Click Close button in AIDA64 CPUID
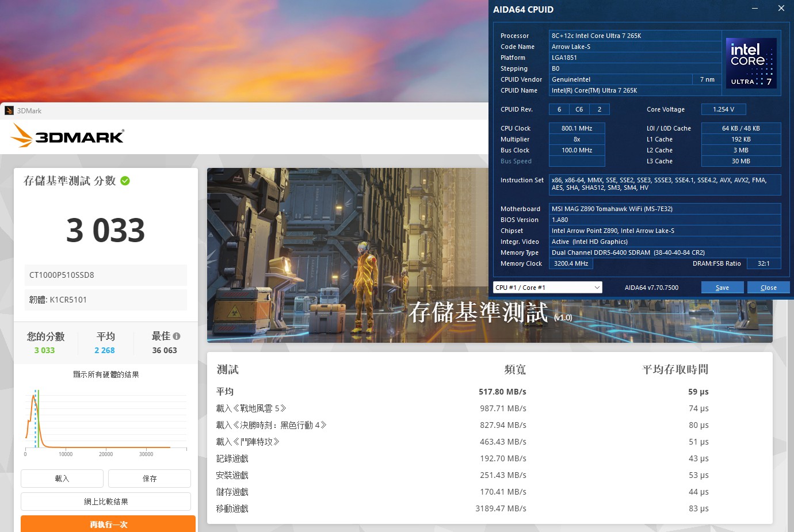 [x=768, y=287]
